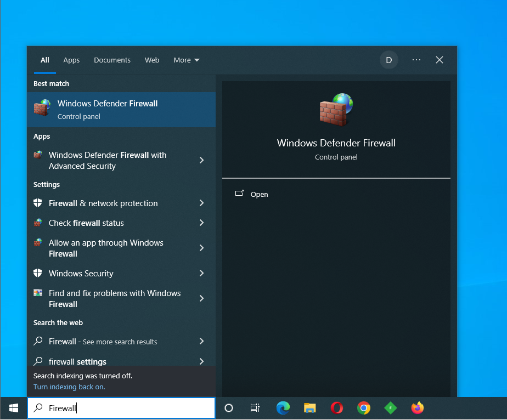Launch Firefox from the taskbar
This screenshot has width=507, height=420.
click(x=418, y=408)
